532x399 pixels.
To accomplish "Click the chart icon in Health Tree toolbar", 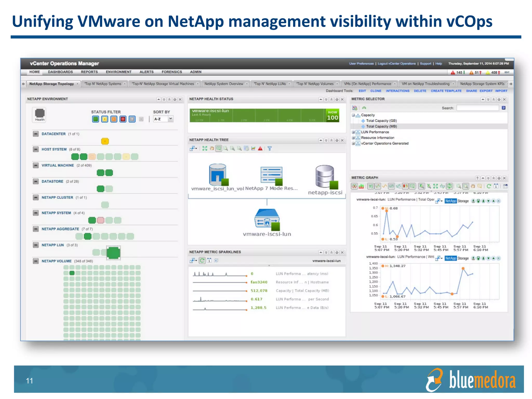I will click(x=253, y=148).
